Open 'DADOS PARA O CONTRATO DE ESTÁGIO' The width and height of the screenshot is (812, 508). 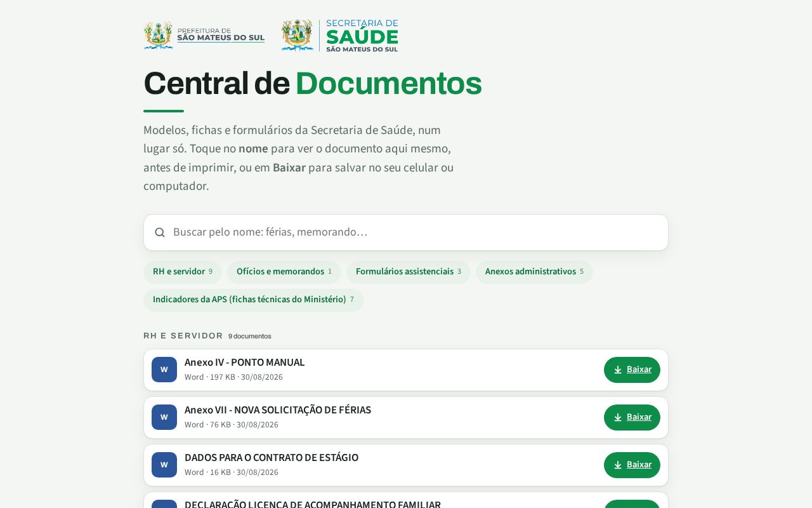click(272, 458)
